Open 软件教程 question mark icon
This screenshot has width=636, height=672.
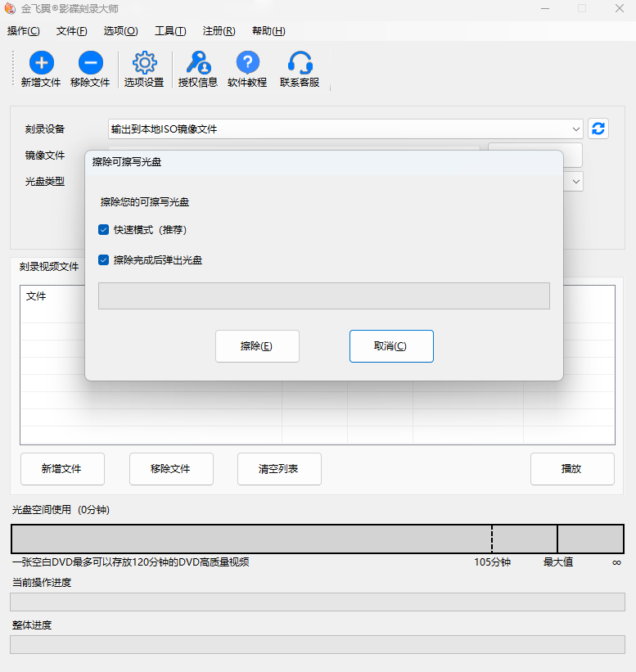click(247, 63)
